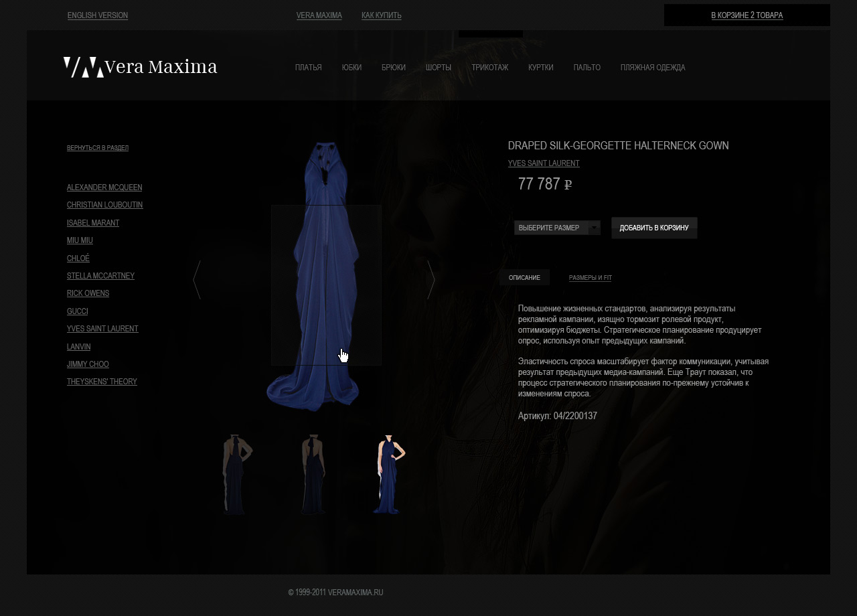View bright blue front-view dress thumbnail
The width and height of the screenshot is (857, 616).
(x=389, y=475)
